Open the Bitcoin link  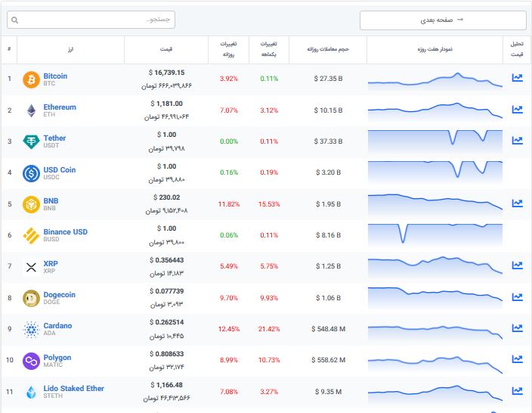point(55,76)
